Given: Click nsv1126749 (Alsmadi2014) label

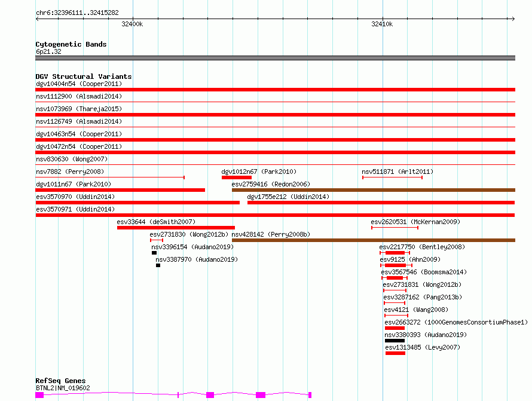Looking at the screenshot, I should [x=79, y=121].
